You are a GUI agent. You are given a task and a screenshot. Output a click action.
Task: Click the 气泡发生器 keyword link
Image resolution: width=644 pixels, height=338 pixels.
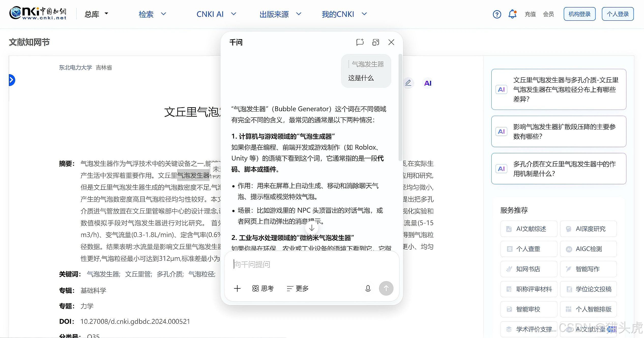[103, 274]
